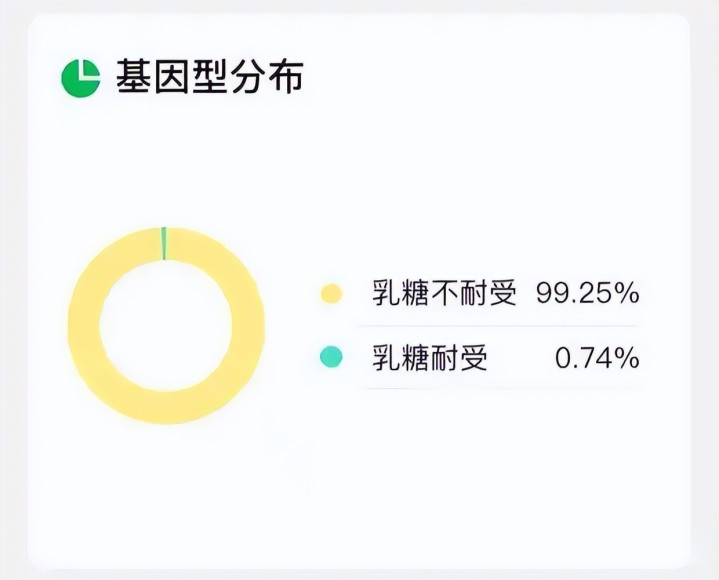The width and height of the screenshot is (719, 580).
Task: Click the 分布 characters in the title
Action: [270, 77]
